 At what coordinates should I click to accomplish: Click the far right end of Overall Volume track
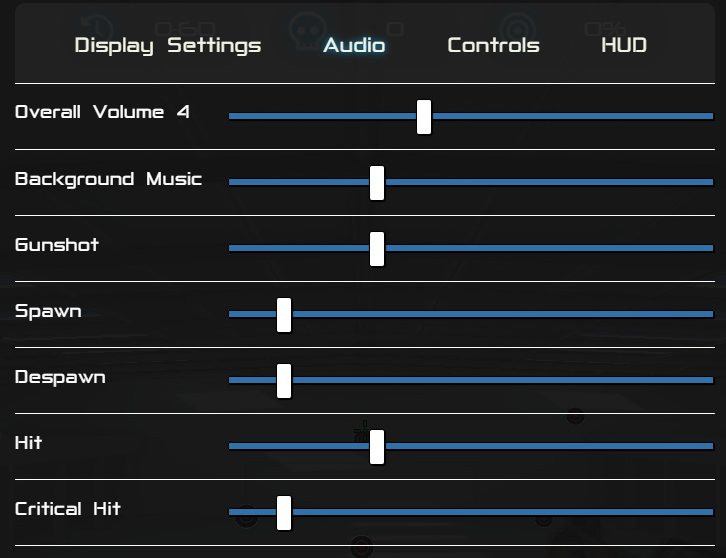coord(710,116)
